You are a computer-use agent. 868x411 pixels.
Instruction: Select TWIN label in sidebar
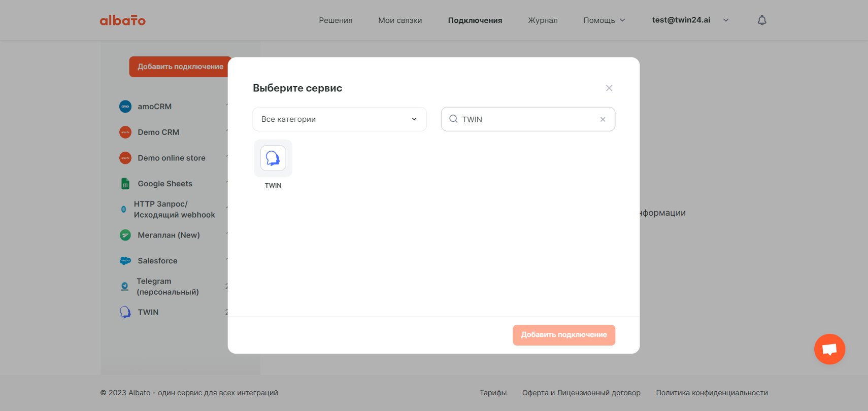pos(148,312)
